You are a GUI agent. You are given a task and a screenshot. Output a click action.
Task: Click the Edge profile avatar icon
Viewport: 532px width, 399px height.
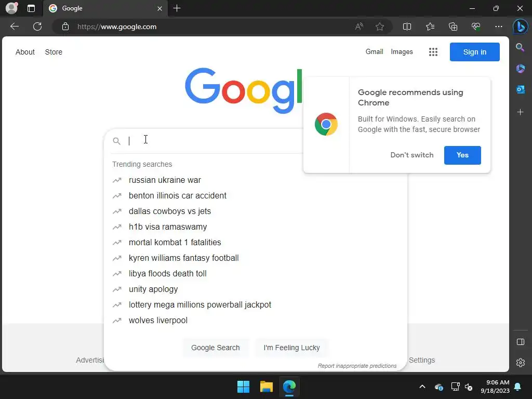(x=11, y=8)
